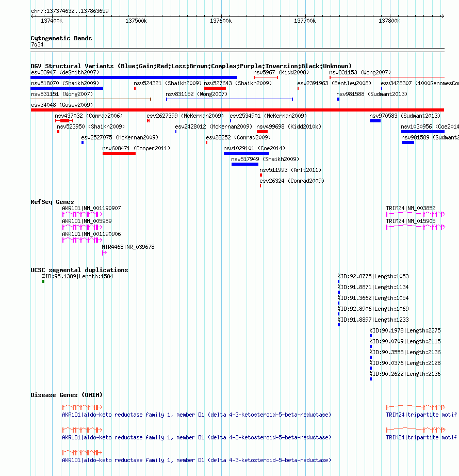Screen dimensions: 459x476
Task: Click the blue bar under nsv517949 (Shaikh2009)
Action: tap(245, 164)
